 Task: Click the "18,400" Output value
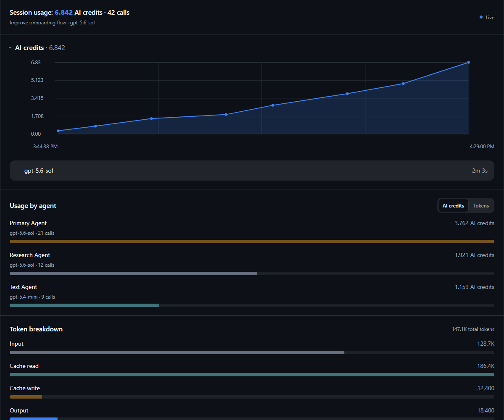point(486,410)
